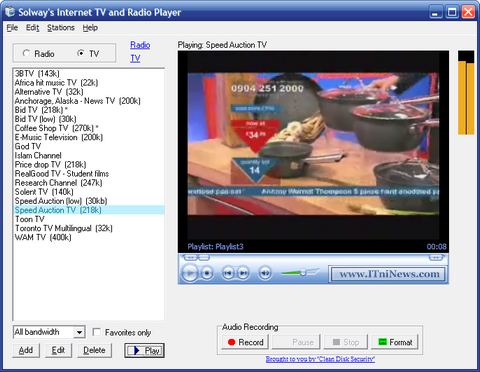Screen dimensions: 480x372
Task: Mute the player sound
Action: click(265, 273)
